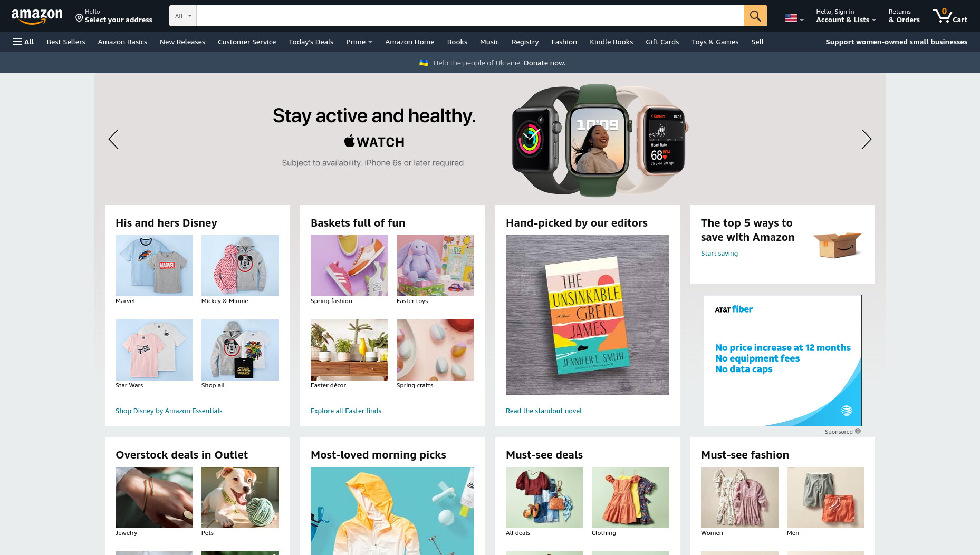Open the US flag language dropdown
Viewport: 980px width, 555px height.
coord(794,18)
